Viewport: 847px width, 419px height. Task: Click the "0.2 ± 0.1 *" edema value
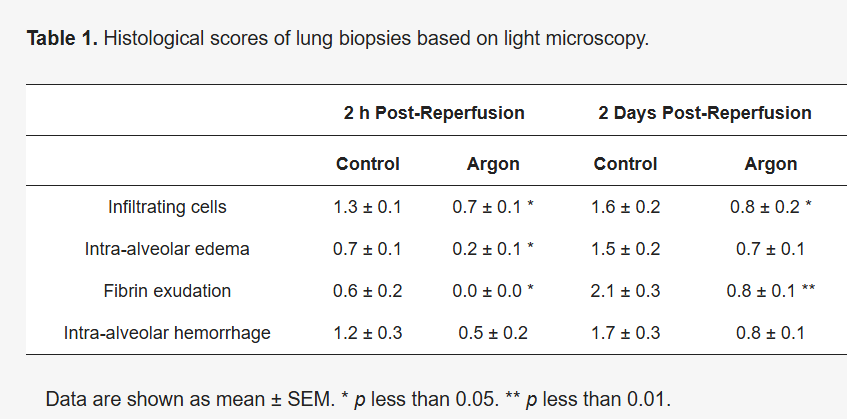(493, 249)
